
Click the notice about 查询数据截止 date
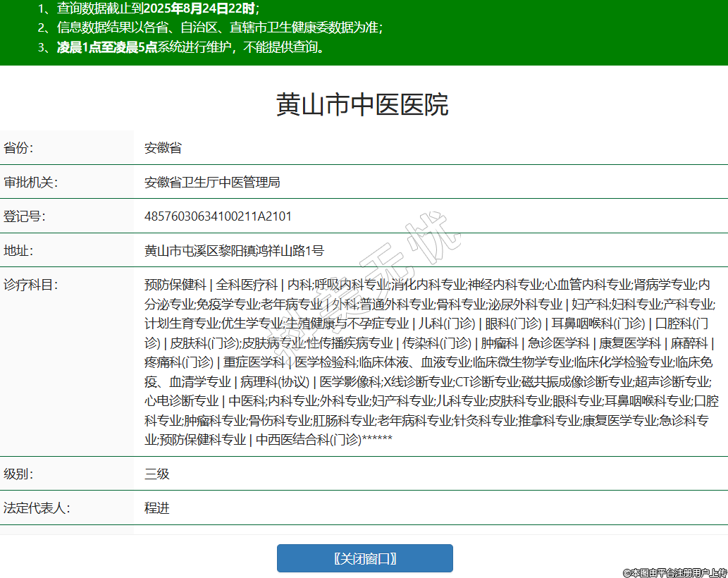[148, 8]
